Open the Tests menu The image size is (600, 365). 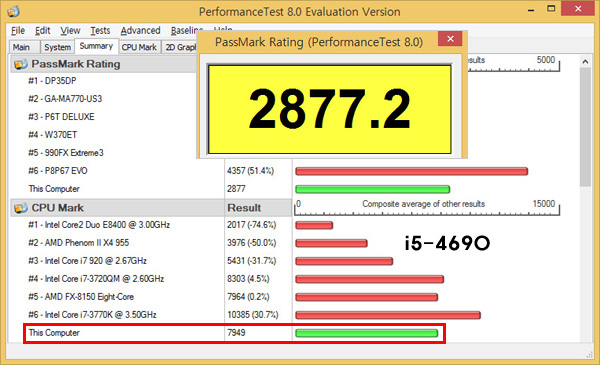(x=100, y=31)
